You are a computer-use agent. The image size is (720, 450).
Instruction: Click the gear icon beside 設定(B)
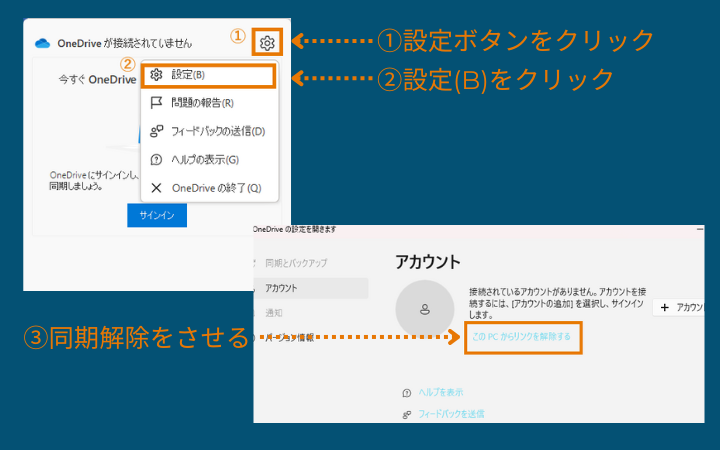click(x=156, y=74)
